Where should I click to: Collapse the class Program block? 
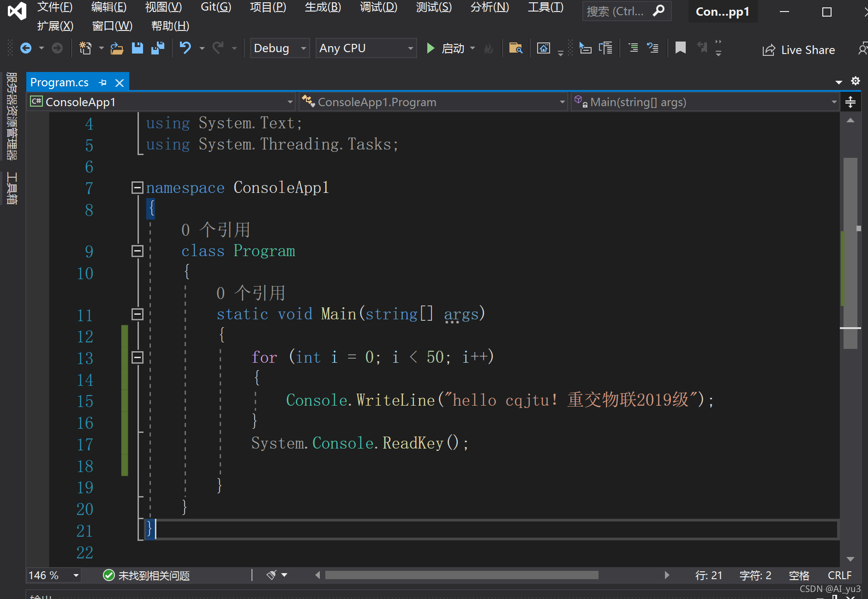[137, 251]
